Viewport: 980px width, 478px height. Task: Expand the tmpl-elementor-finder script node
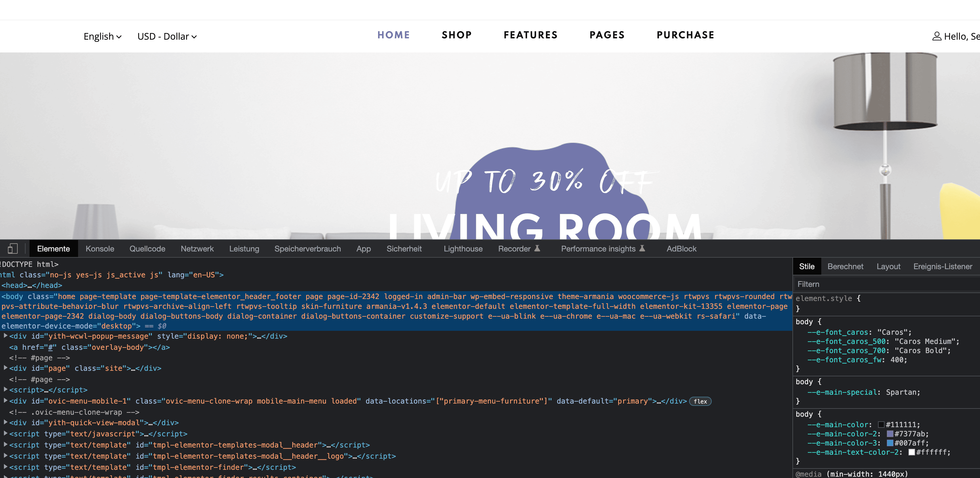coord(5,467)
